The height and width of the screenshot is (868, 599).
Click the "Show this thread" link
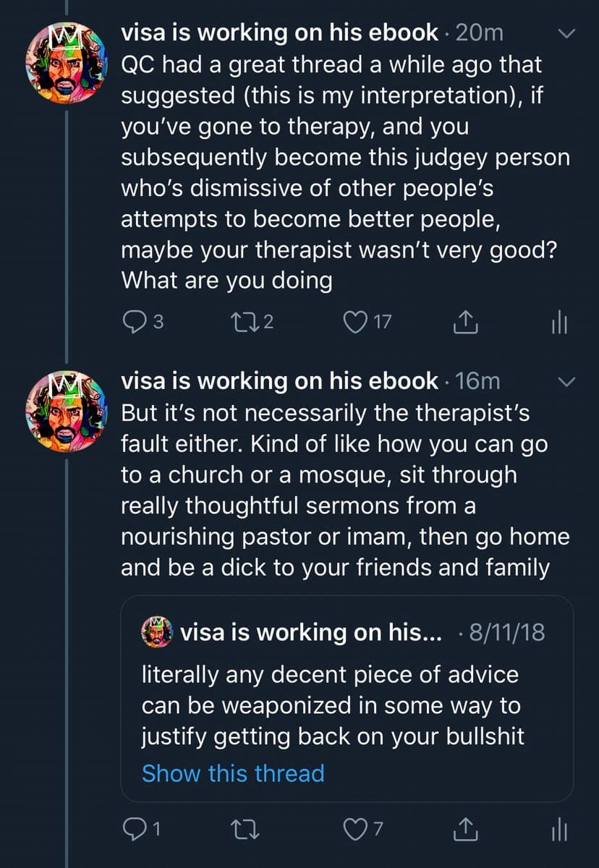[x=233, y=773]
